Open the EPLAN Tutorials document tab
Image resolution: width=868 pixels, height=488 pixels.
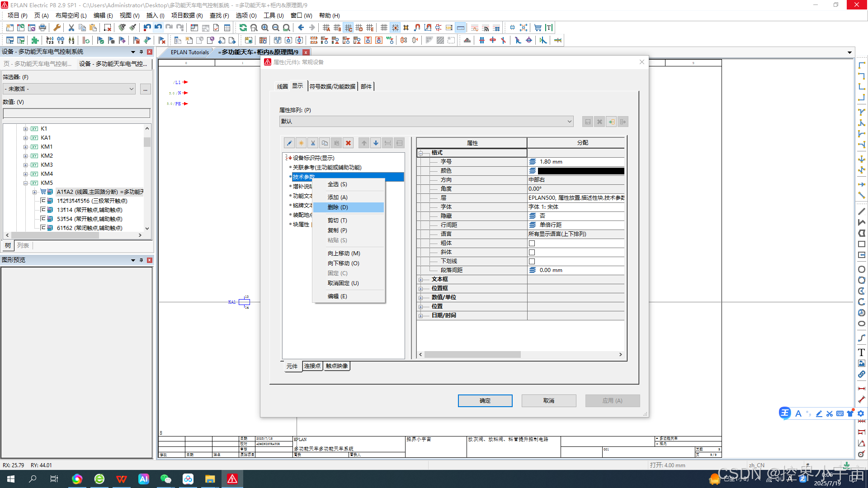190,52
